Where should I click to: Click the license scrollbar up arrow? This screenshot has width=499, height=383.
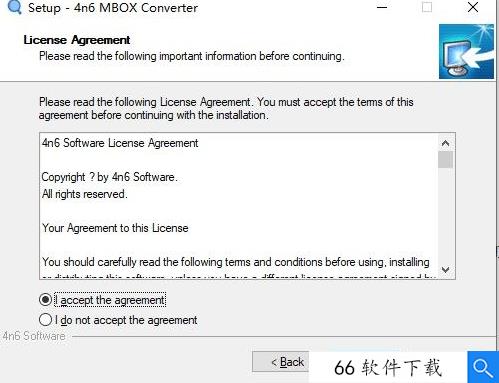[445, 143]
